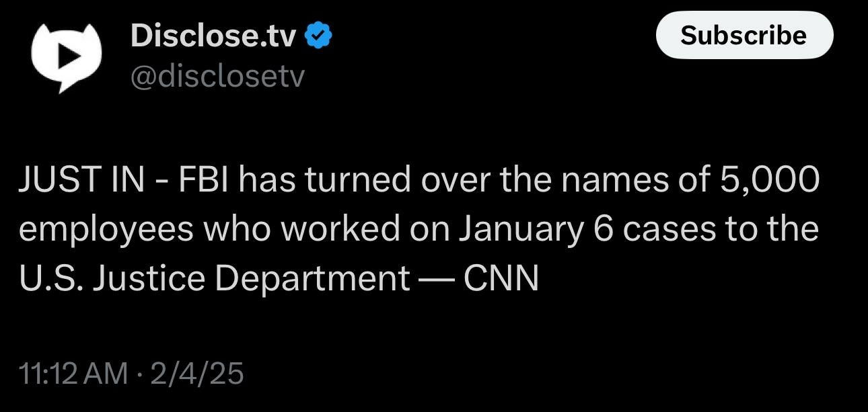Click the word "worked" in the tweet
Screen dimensions: 868x412
click(340, 229)
